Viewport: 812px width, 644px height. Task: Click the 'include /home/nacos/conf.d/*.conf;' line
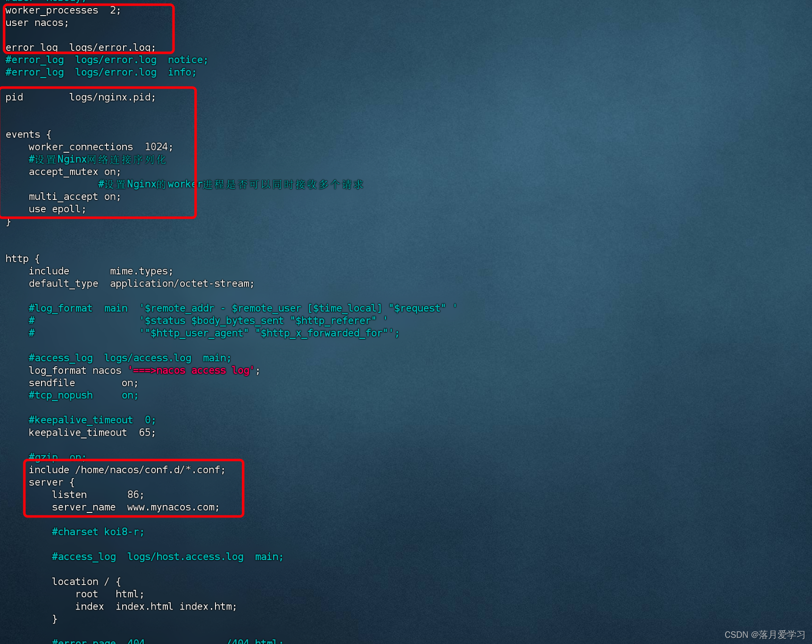tap(127, 470)
